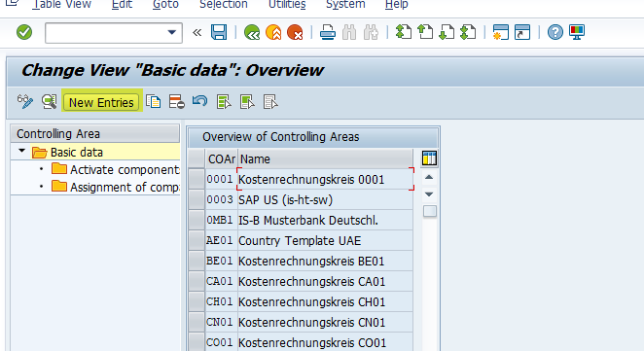The width and height of the screenshot is (644, 351).
Task: Collapse command field with double chevron
Action: 197,32
